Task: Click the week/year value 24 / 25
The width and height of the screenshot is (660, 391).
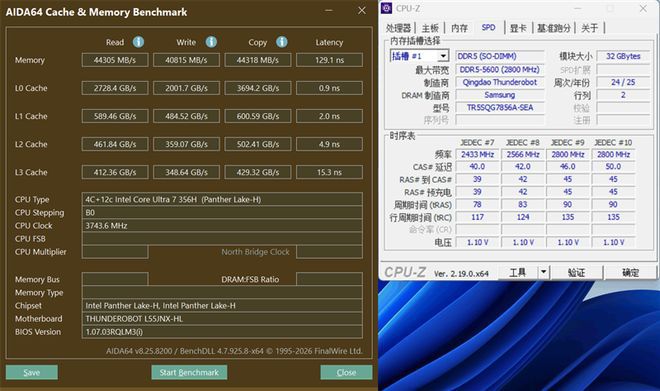Action: click(623, 82)
